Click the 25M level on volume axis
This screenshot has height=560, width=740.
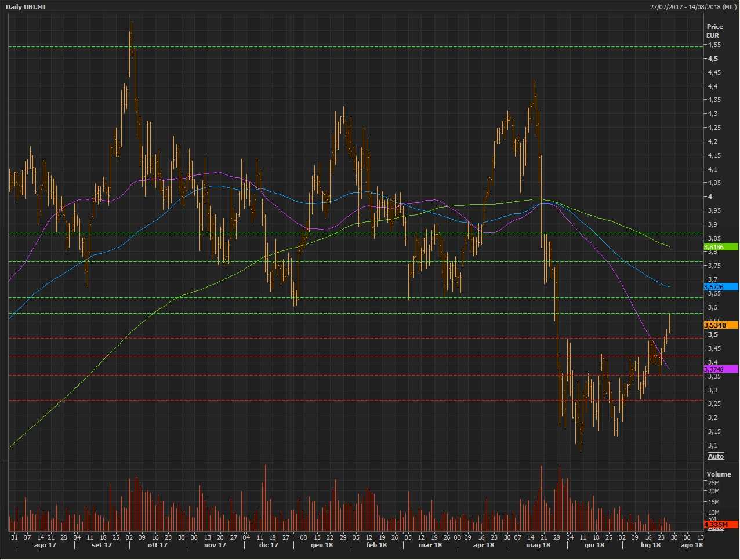[x=713, y=483]
